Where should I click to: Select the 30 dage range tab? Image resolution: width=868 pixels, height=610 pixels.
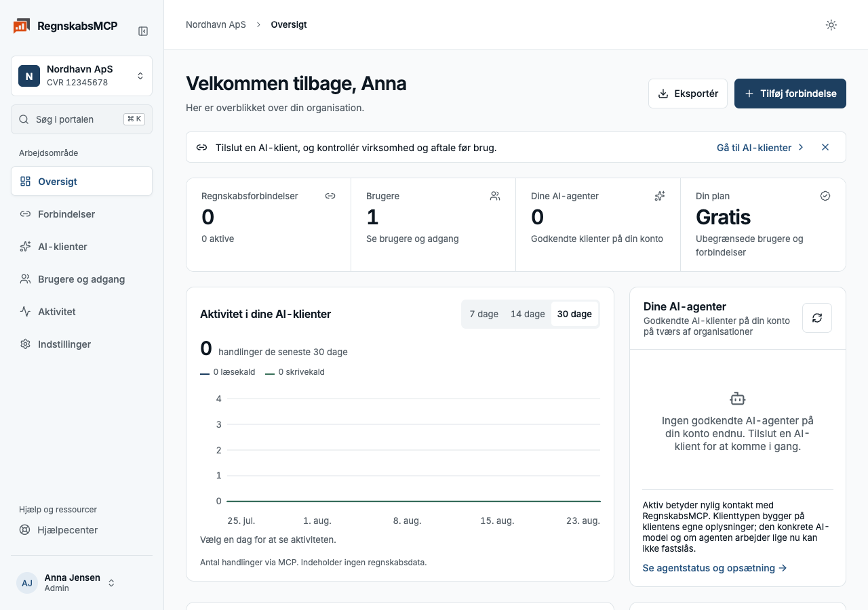tap(574, 314)
